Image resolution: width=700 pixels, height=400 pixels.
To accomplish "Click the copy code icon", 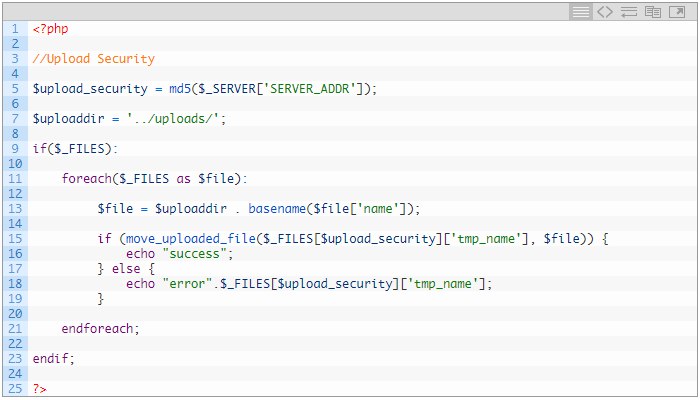I will click(x=653, y=12).
